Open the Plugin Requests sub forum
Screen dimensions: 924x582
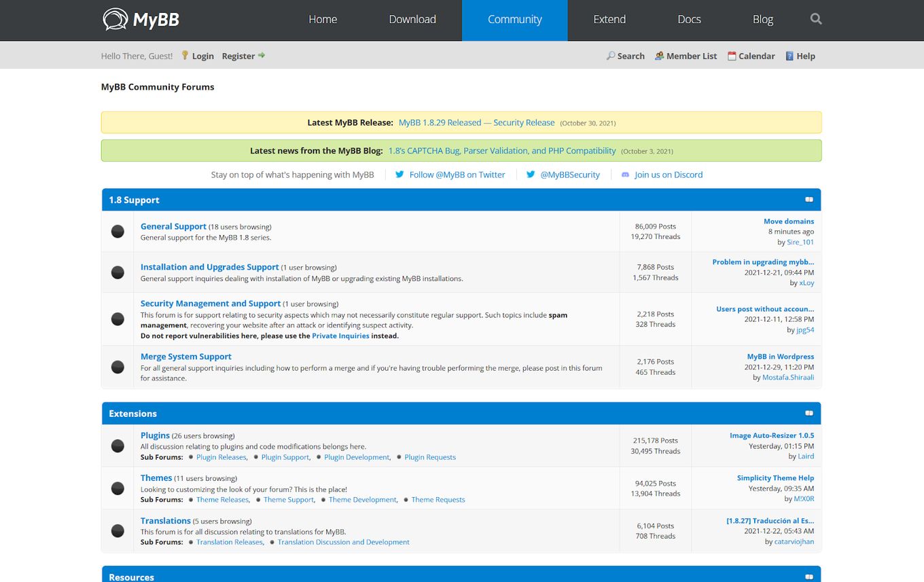[430, 457]
